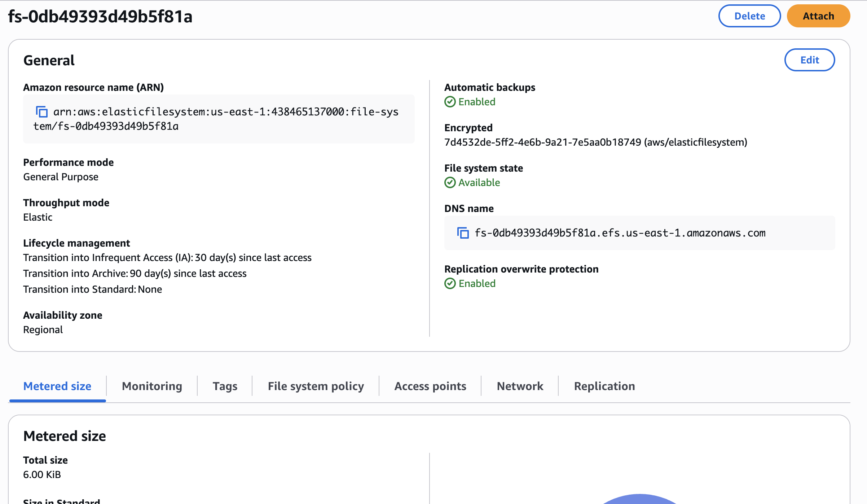Switch to the Replication tab

604,386
